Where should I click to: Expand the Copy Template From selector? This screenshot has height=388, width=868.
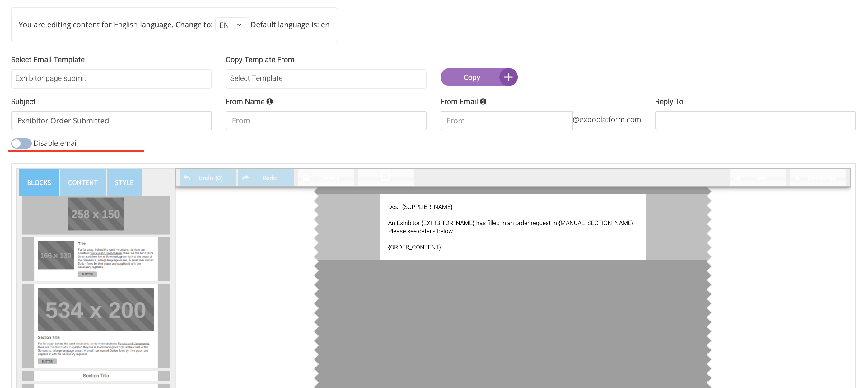325,78
